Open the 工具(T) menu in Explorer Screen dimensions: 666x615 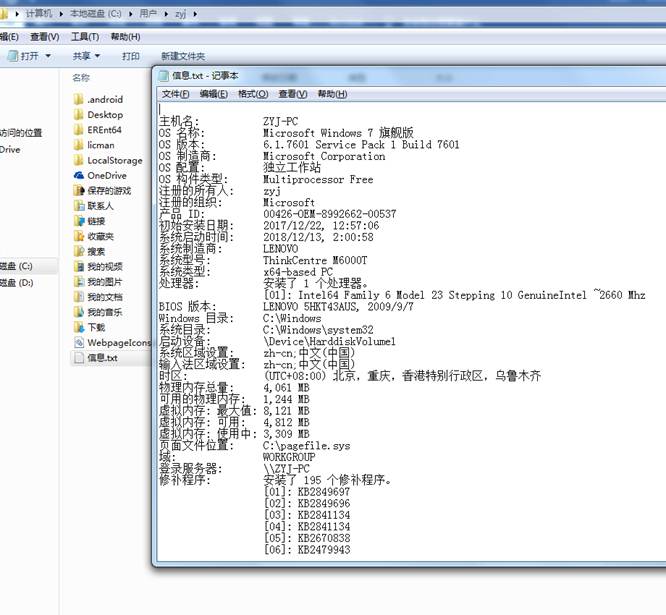(x=85, y=37)
